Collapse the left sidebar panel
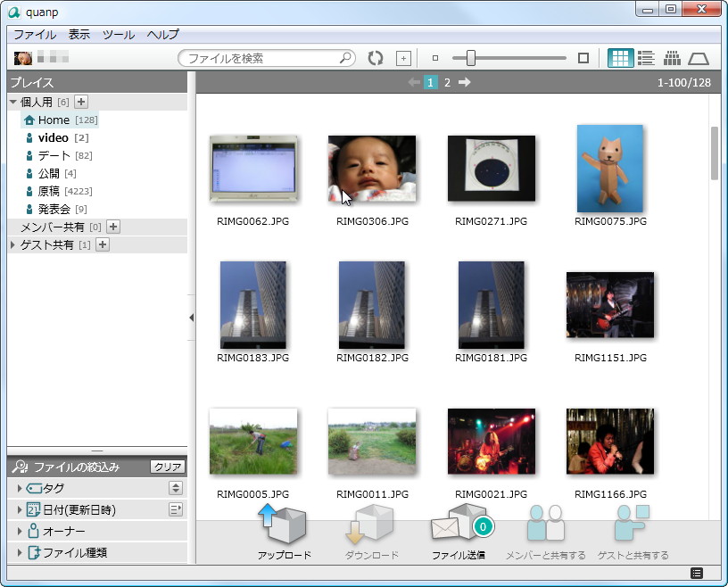 191,318
